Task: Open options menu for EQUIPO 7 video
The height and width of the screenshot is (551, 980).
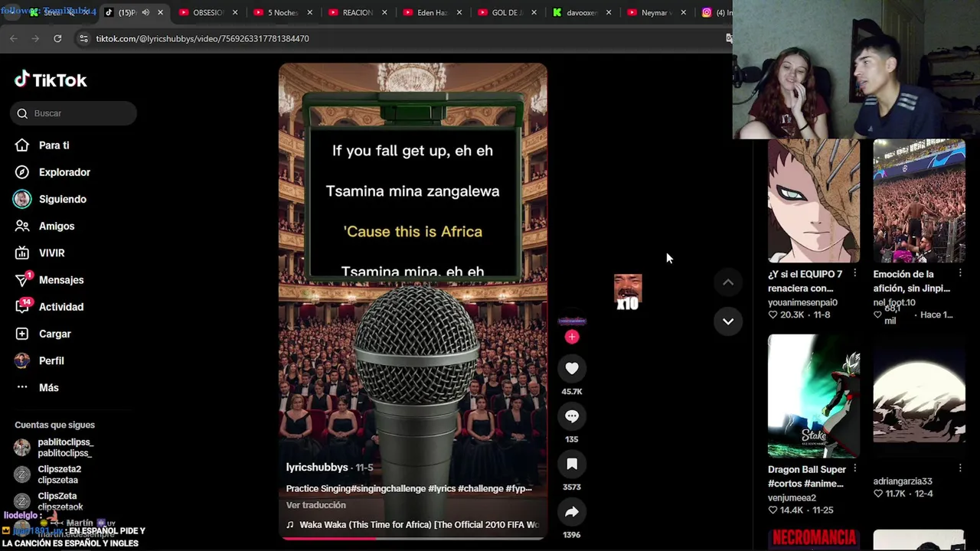Action: 854,273
